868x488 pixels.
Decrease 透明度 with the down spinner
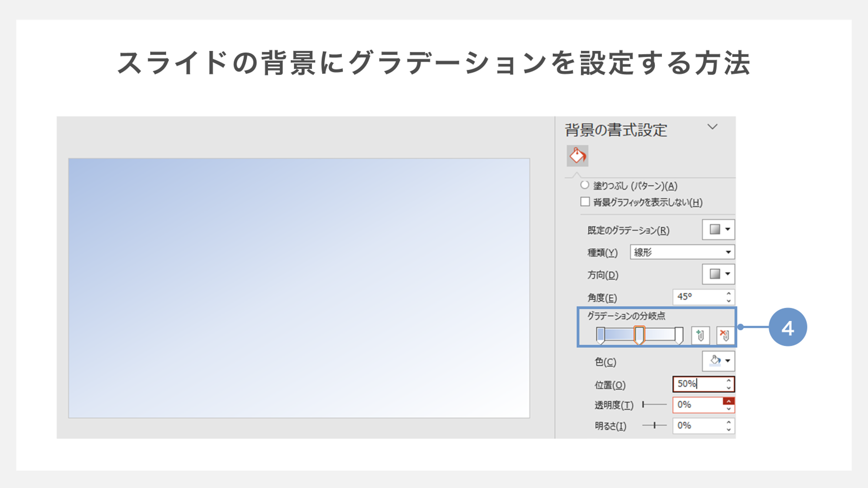point(729,409)
